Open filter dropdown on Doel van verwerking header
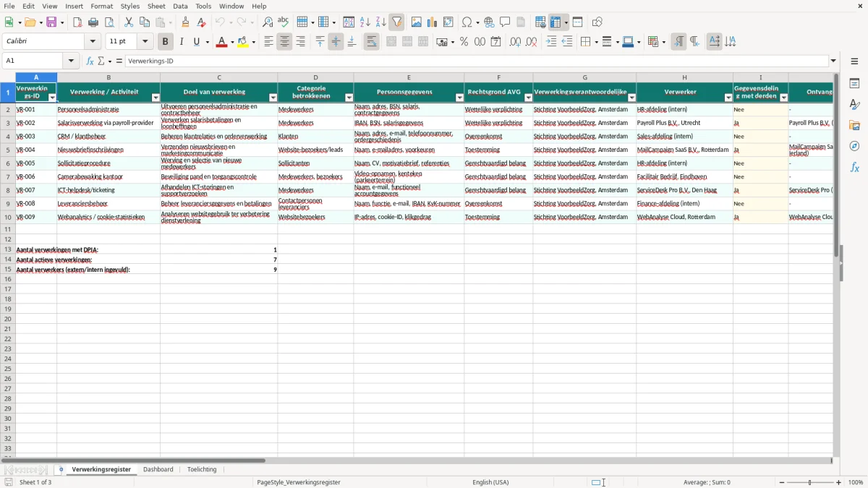This screenshot has width=868, height=488. click(273, 98)
